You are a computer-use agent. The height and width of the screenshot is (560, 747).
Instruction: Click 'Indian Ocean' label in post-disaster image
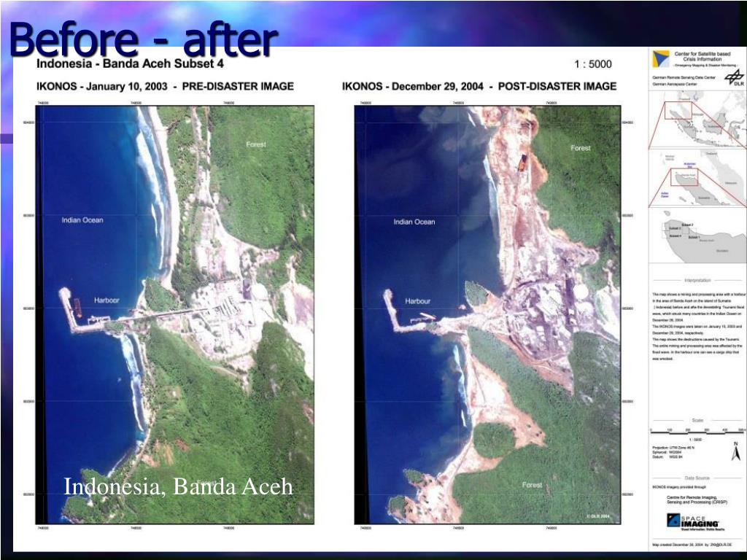point(414,222)
